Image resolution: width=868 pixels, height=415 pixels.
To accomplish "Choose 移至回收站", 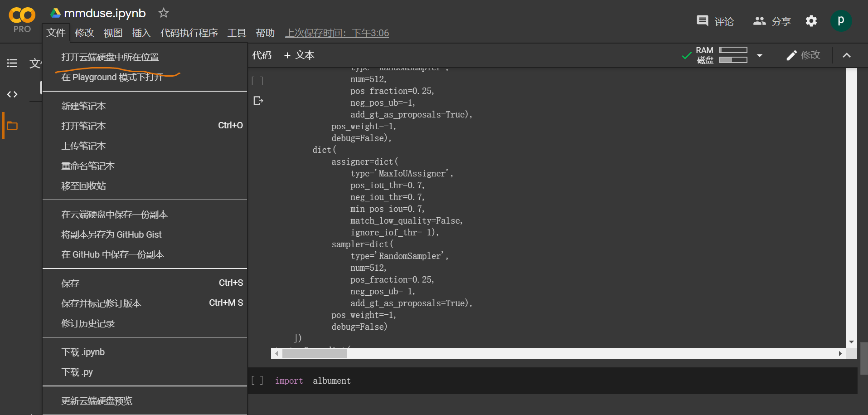I will pos(145,186).
